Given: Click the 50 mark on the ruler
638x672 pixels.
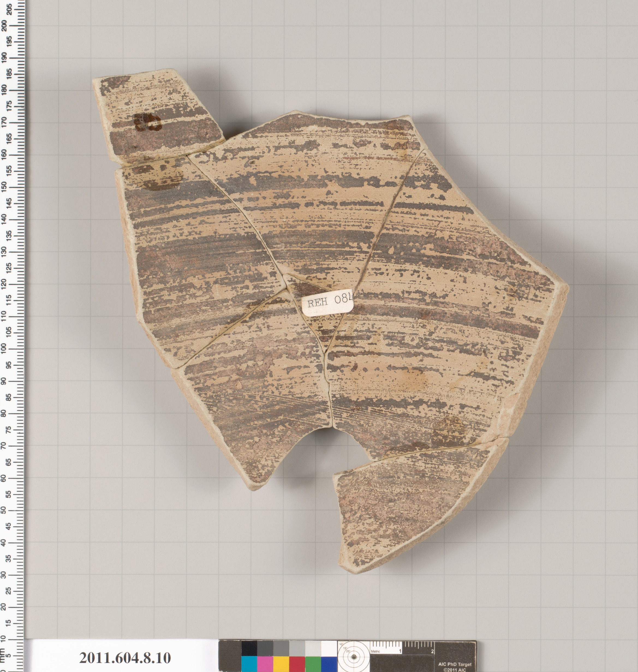Looking at the screenshot, I should point(3,510).
